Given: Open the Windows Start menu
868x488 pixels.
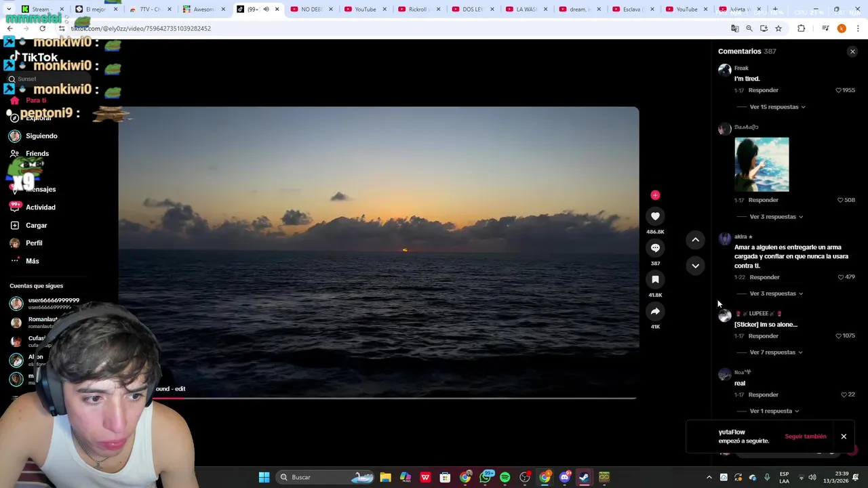Looking at the screenshot, I should tap(264, 477).
